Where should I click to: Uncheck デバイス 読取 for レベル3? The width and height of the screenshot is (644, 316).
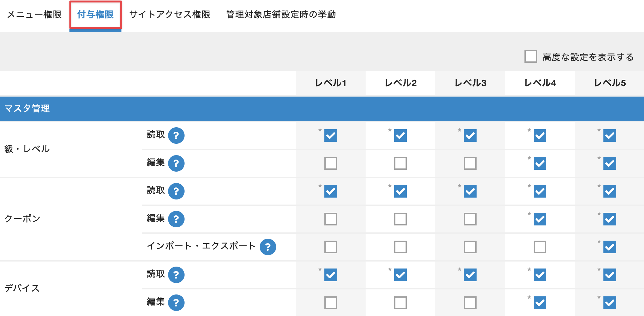[x=470, y=275]
